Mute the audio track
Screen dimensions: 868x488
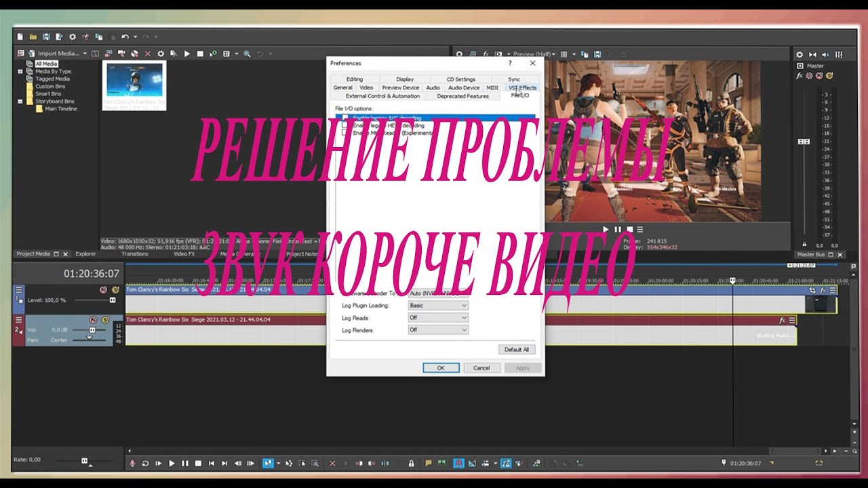click(x=93, y=320)
